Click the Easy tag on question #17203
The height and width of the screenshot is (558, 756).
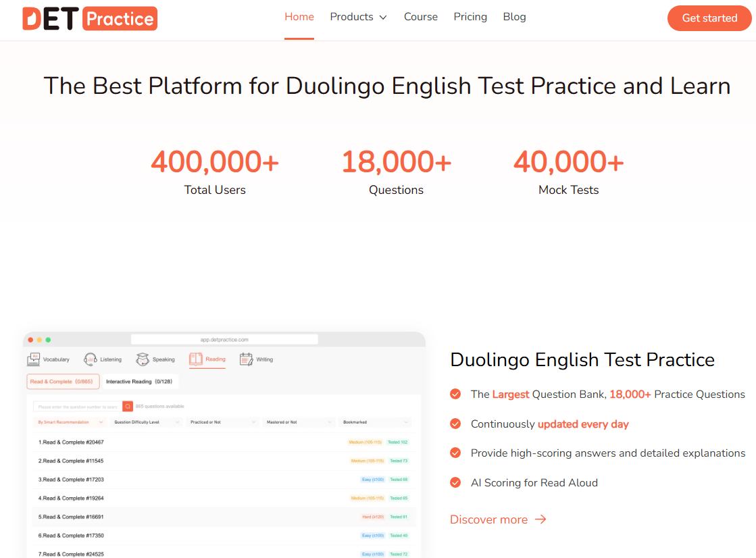click(373, 480)
